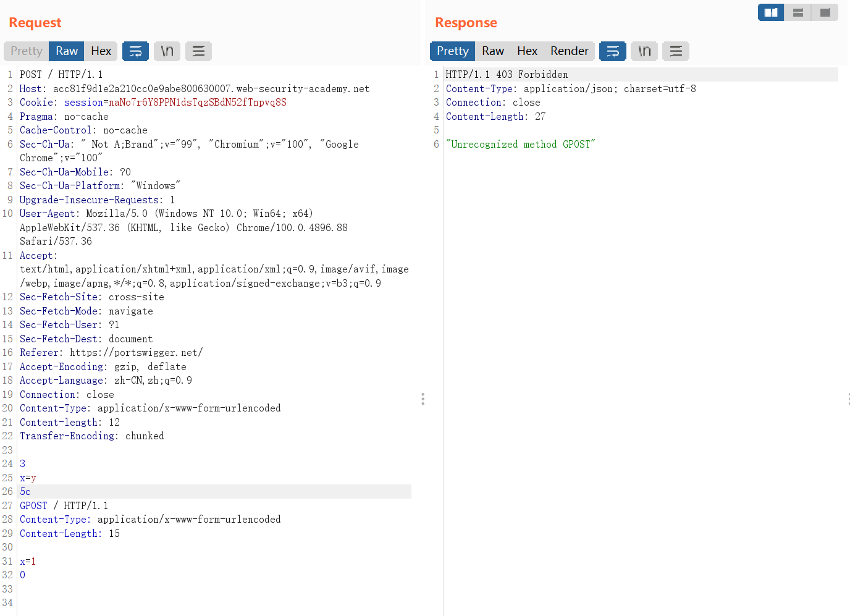This screenshot has width=850, height=616.
Task: Click the 'x=y' chunk body line
Action: (x=28, y=478)
